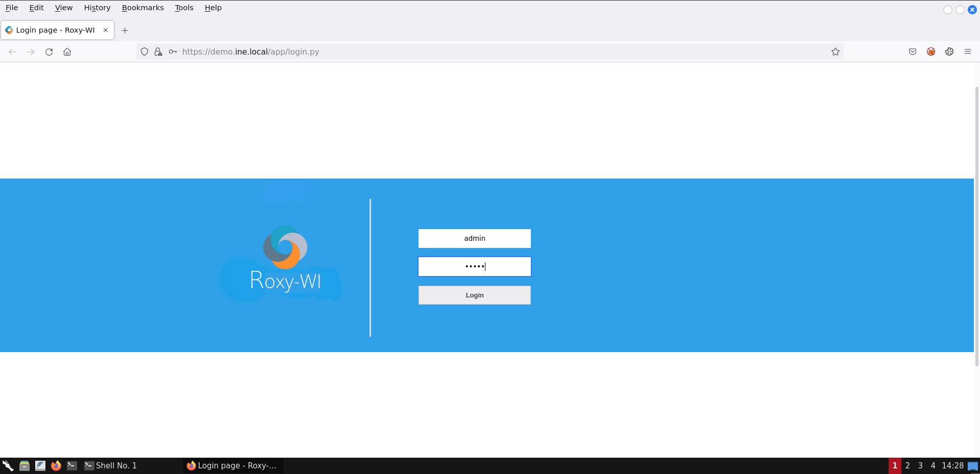Bookmark this page with the star icon
Viewport: 980px width, 474px height.
point(836,52)
